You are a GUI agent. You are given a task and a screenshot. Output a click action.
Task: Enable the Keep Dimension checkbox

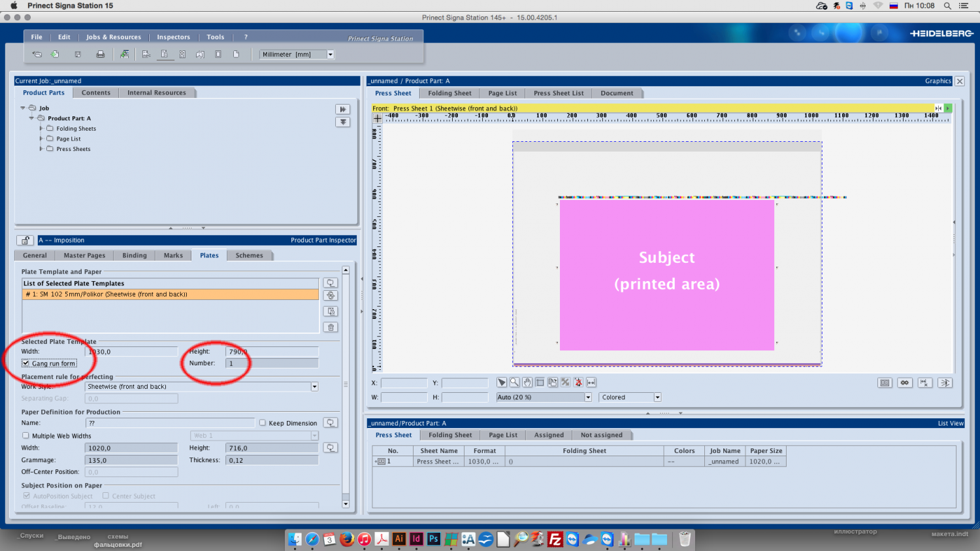pos(263,423)
